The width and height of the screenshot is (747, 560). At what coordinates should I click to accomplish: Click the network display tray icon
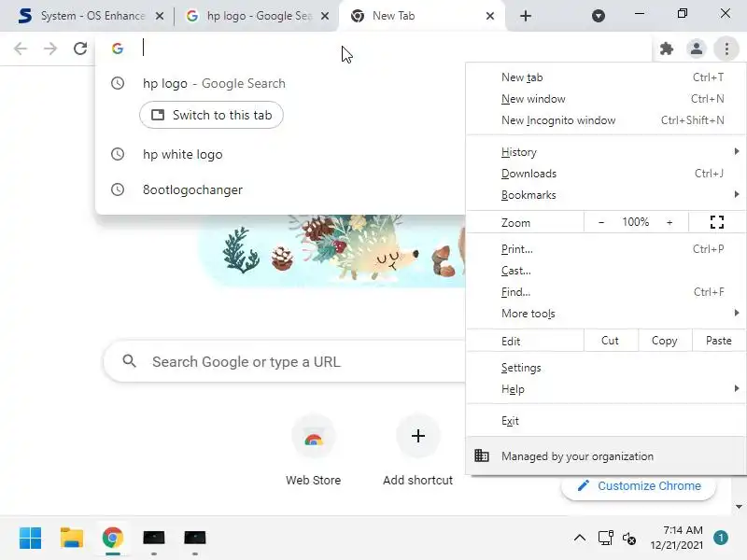tap(605, 539)
